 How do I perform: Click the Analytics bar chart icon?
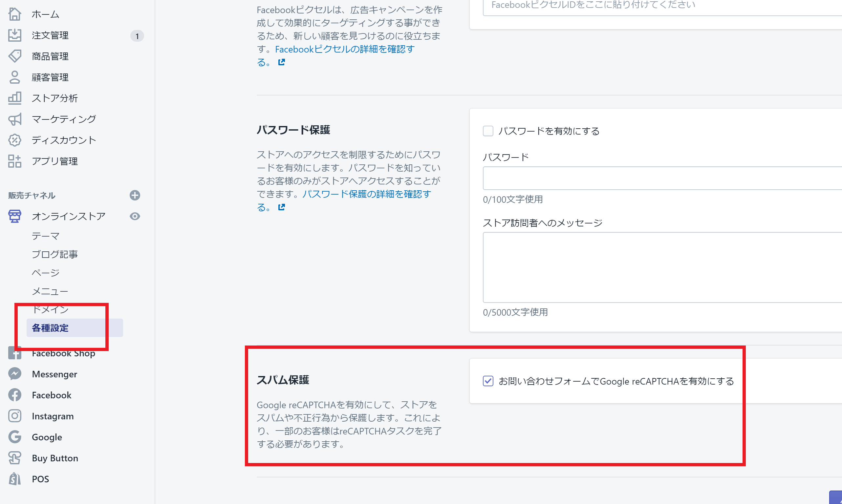[15, 98]
